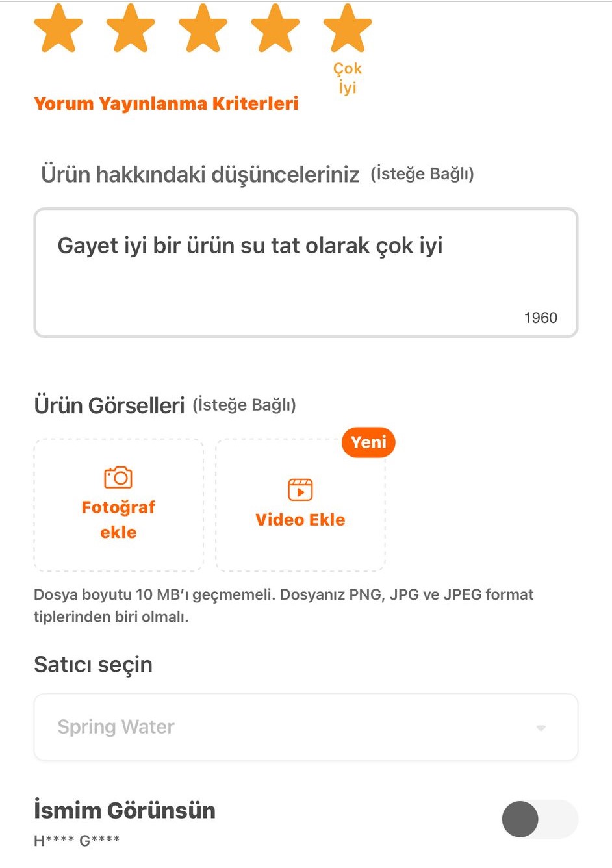612x868 pixels.
Task: Pick the fifth star 'Çok İyi'
Action: (x=348, y=28)
